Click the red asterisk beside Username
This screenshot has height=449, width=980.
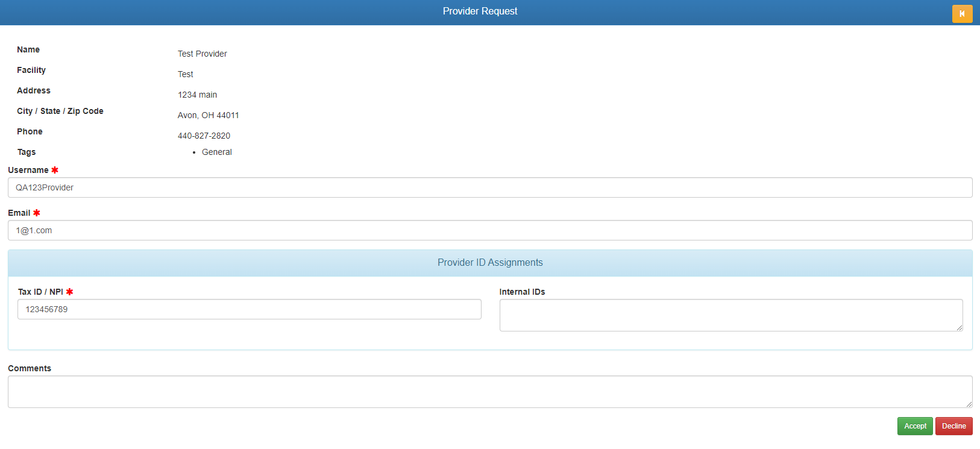tap(55, 170)
